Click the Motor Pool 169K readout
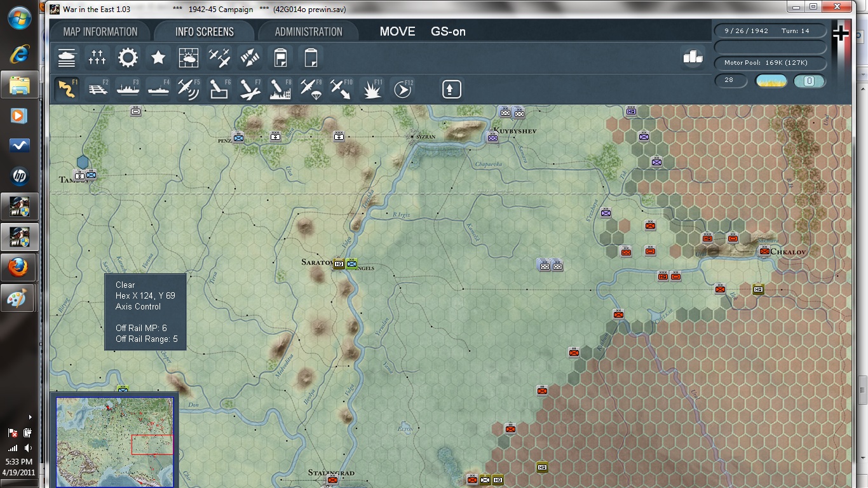Screen dimensions: 868x488 click(770, 63)
